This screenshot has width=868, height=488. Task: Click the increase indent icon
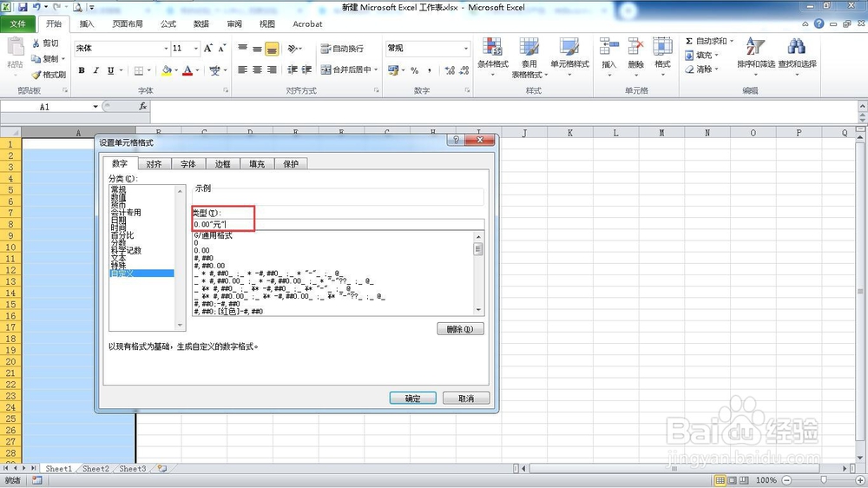tap(306, 69)
